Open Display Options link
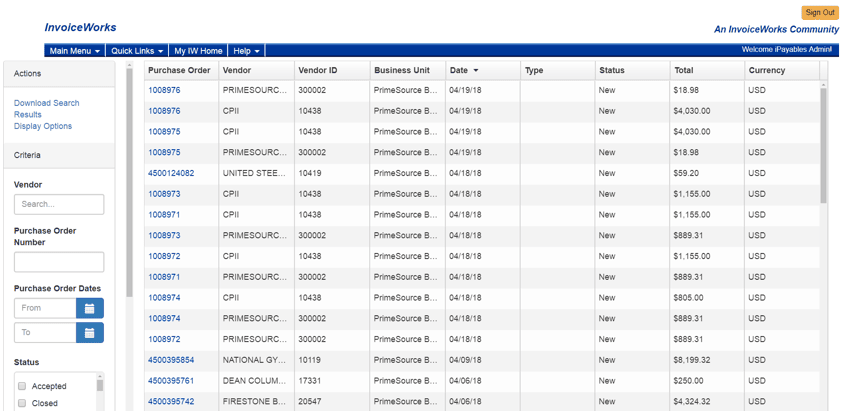This screenshot has height=414, width=845. tap(43, 126)
